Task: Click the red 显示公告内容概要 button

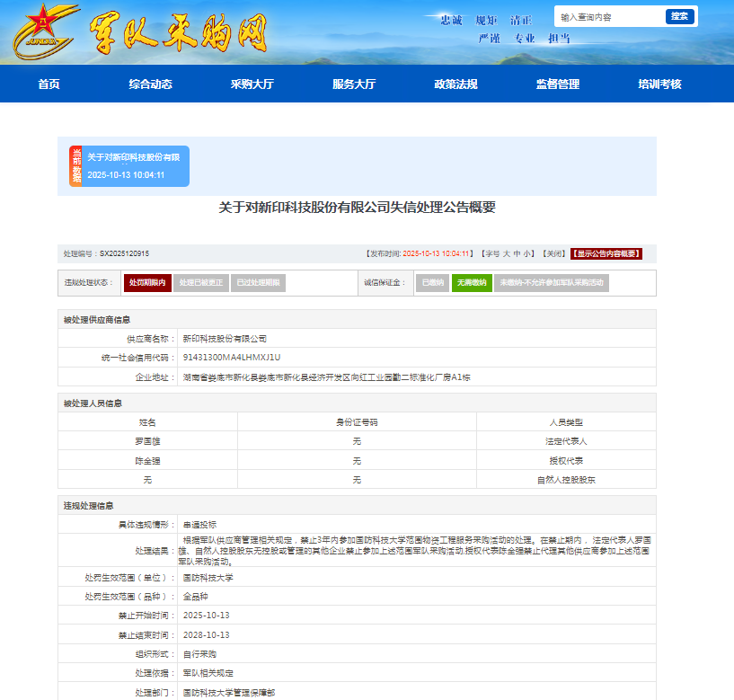Action: [606, 254]
